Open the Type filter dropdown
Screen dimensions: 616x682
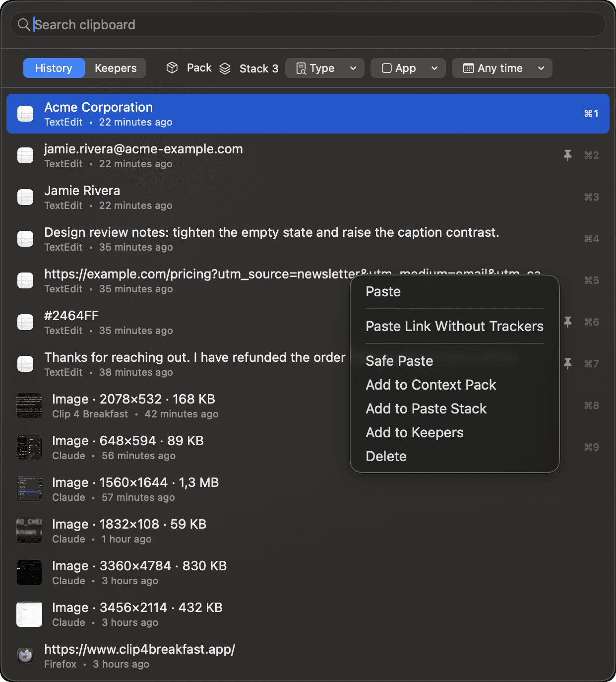tap(325, 68)
